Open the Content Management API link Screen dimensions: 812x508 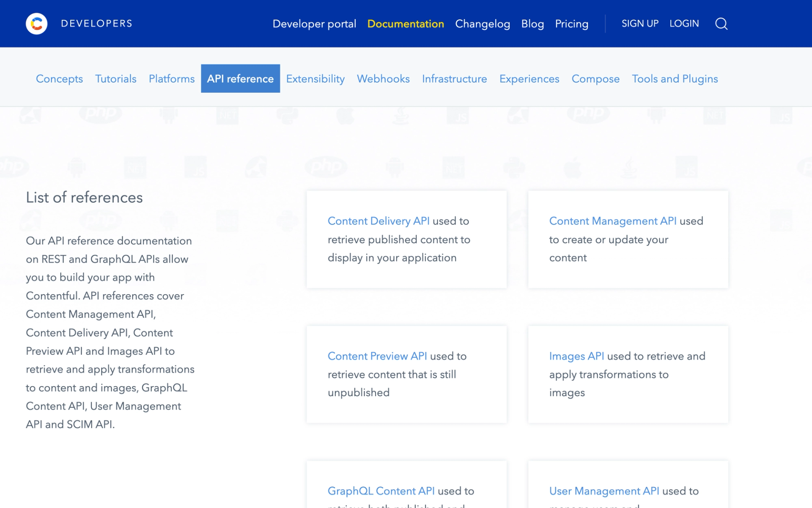(x=612, y=221)
